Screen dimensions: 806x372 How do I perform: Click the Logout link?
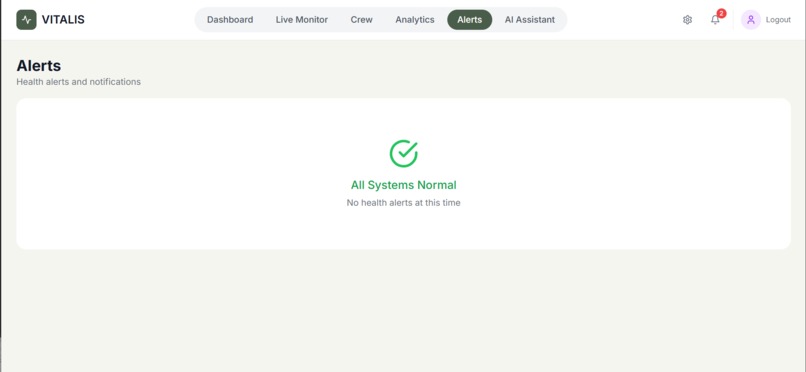(x=778, y=20)
